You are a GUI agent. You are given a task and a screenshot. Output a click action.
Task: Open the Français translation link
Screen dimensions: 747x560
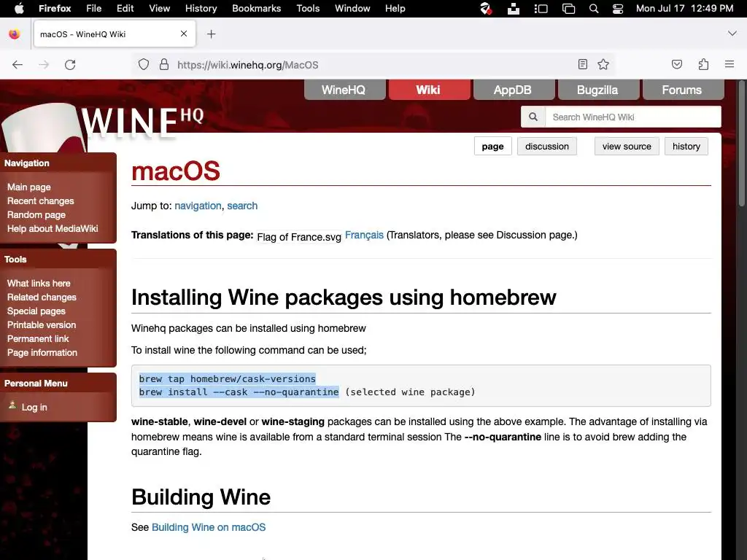[364, 235]
